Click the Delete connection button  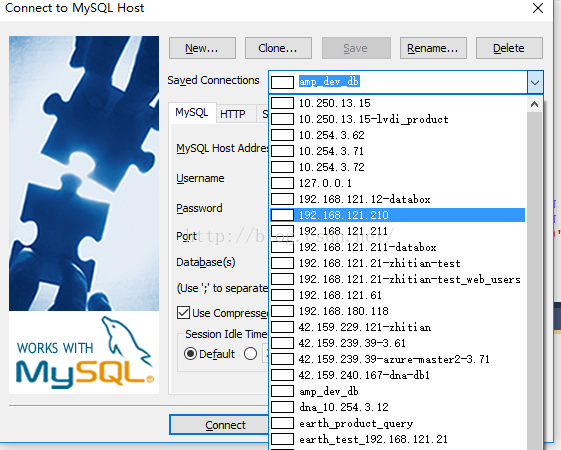pos(509,48)
